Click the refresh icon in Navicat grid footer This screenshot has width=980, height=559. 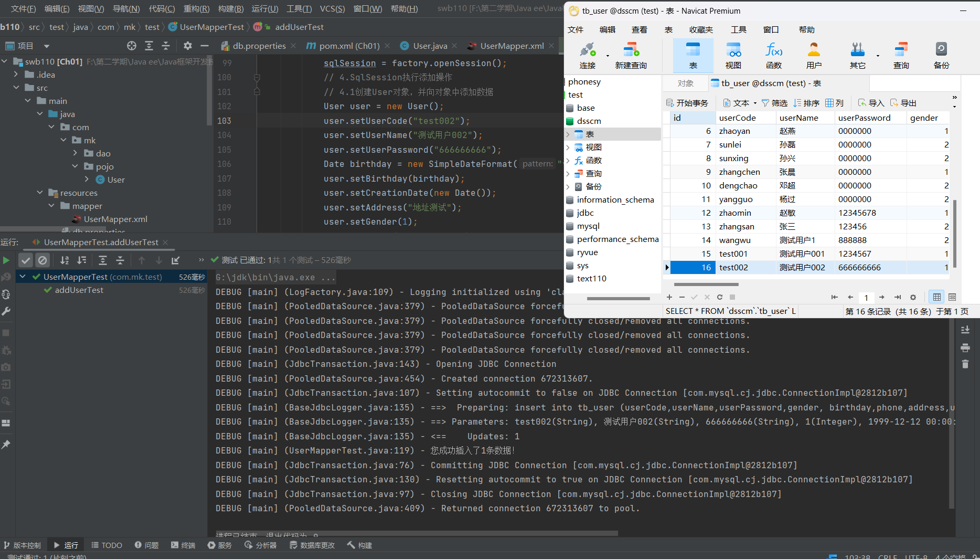(720, 297)
